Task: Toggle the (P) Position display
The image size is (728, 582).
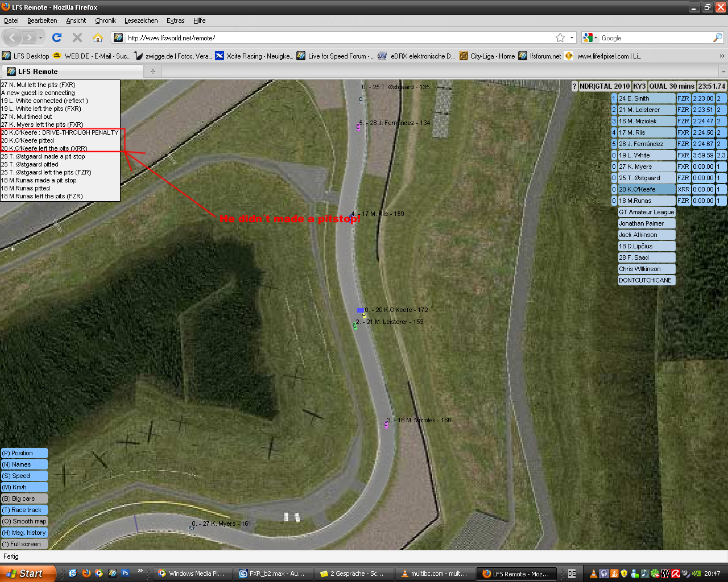Action: [24, 453]
